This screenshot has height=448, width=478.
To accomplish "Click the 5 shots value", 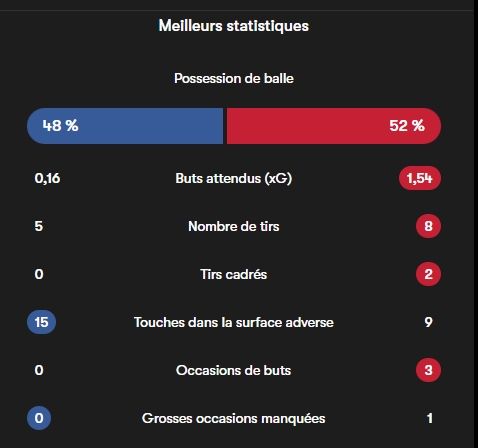I will tap(39, 226).
